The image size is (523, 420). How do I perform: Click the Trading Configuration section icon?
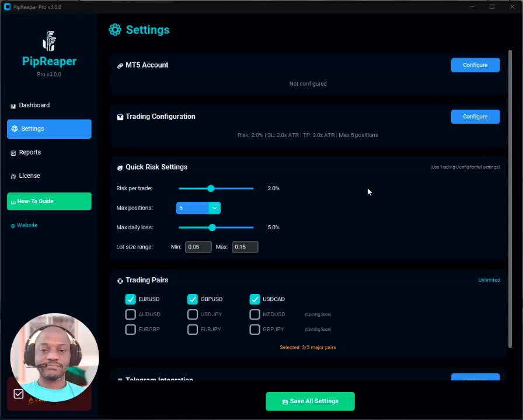pos(120,117)
